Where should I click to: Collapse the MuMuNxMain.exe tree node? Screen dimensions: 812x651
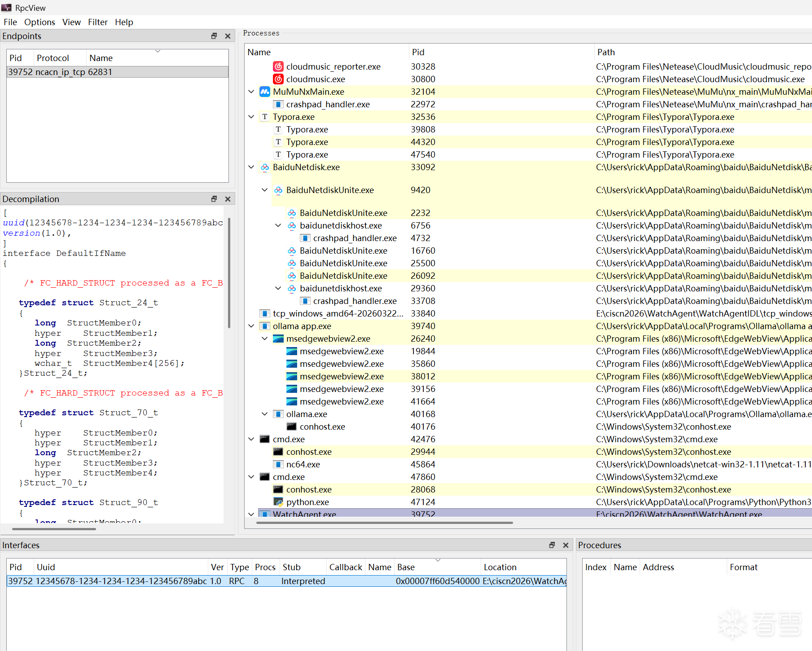click(251, 92)
